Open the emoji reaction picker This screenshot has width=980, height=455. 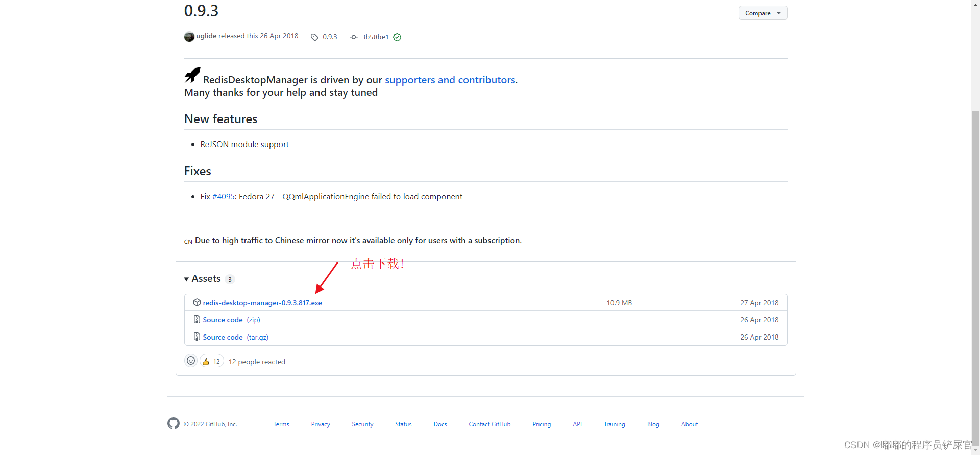pos(191,361)
